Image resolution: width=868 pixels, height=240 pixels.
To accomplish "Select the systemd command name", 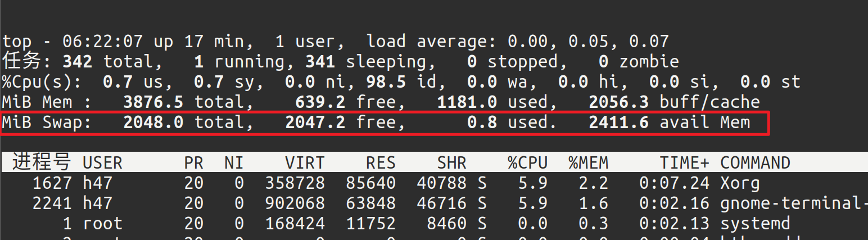I will tap(755, 224).
